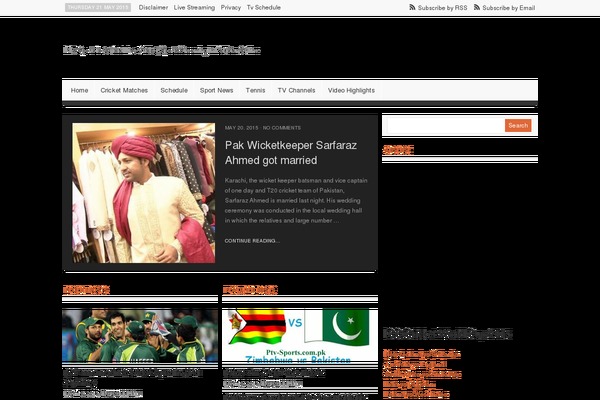600x400 pixels.
Task: Open the Tv Schedule link
Action: coord(263,7)
